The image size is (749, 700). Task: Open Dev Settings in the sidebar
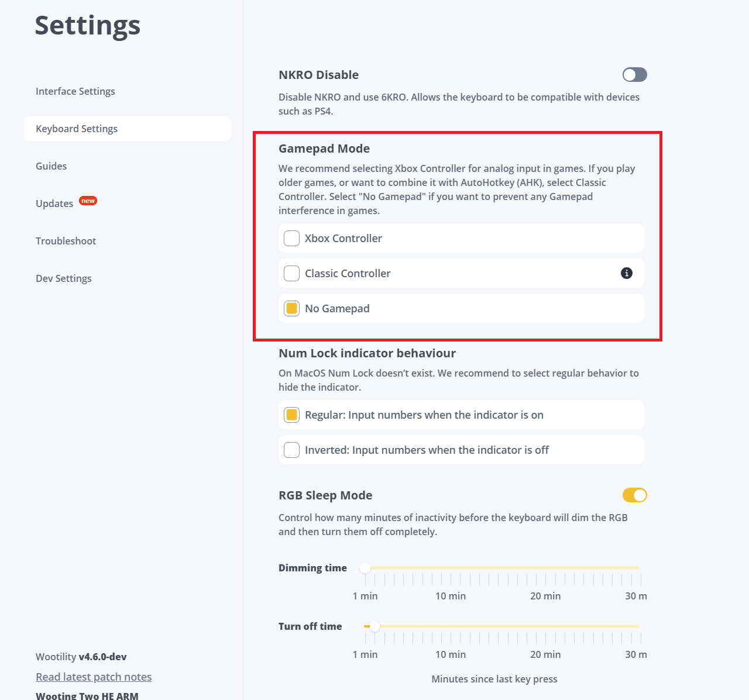point(63,278)
